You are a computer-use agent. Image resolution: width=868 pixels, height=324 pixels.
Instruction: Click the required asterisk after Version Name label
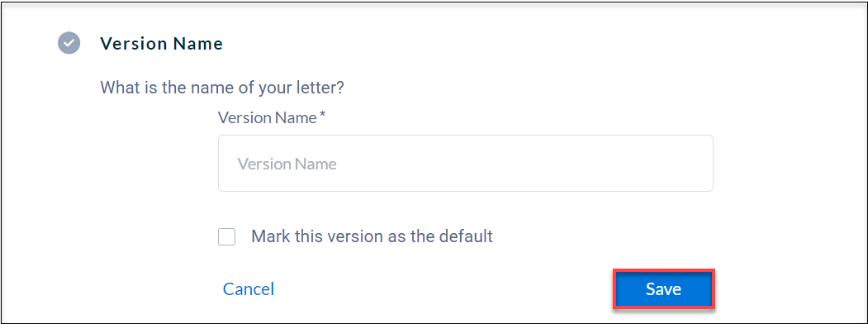(x=323, y=116)
